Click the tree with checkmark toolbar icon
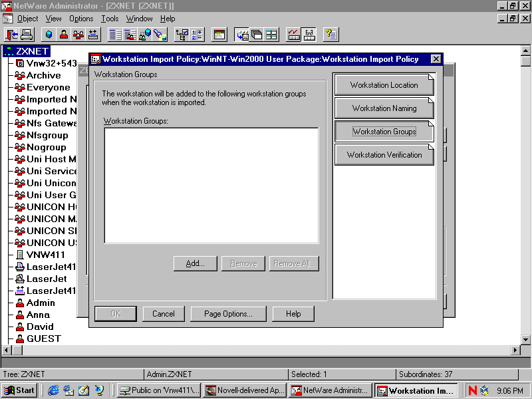The width and height of the screenshot is (532, 399). [182, 35]
